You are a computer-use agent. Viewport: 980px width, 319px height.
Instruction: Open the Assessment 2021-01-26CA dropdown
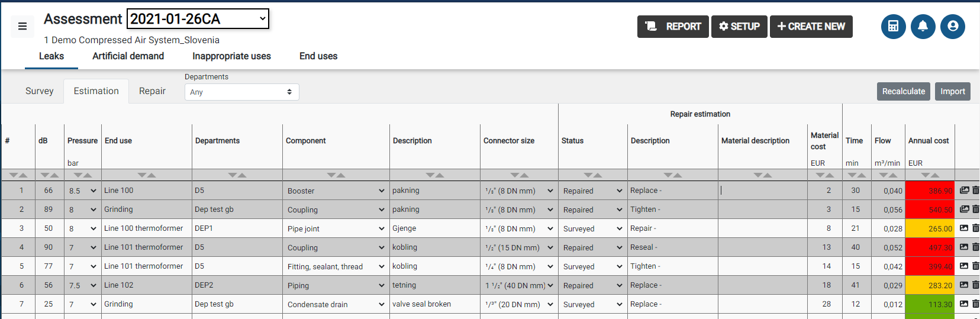click(198, 19)
